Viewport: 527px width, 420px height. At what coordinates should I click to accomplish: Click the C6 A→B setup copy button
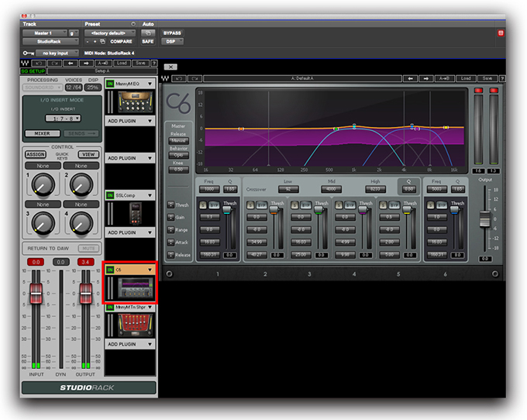(x=444, y=78)
